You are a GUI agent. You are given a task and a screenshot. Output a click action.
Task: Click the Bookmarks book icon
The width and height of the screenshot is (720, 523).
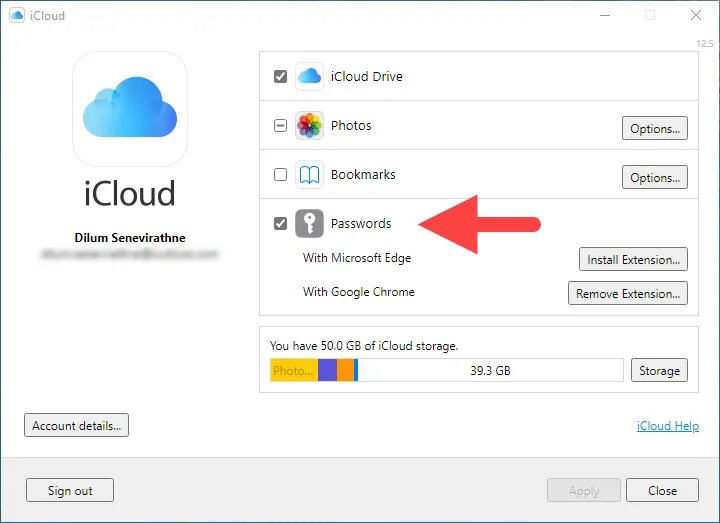[x=309, y=174]
